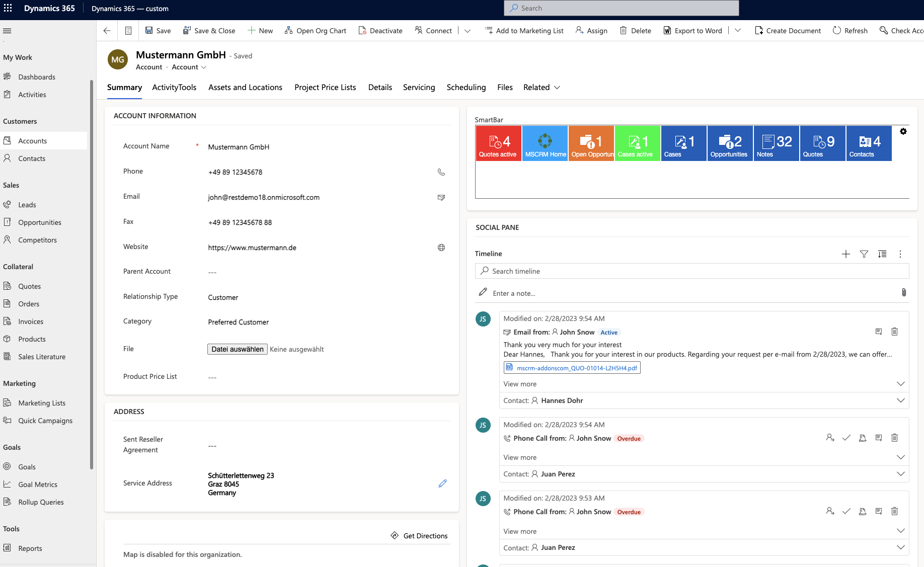Expand the Related tab dropdown
924x567 pixels.
pyautogui.click(x=542, y=88)
